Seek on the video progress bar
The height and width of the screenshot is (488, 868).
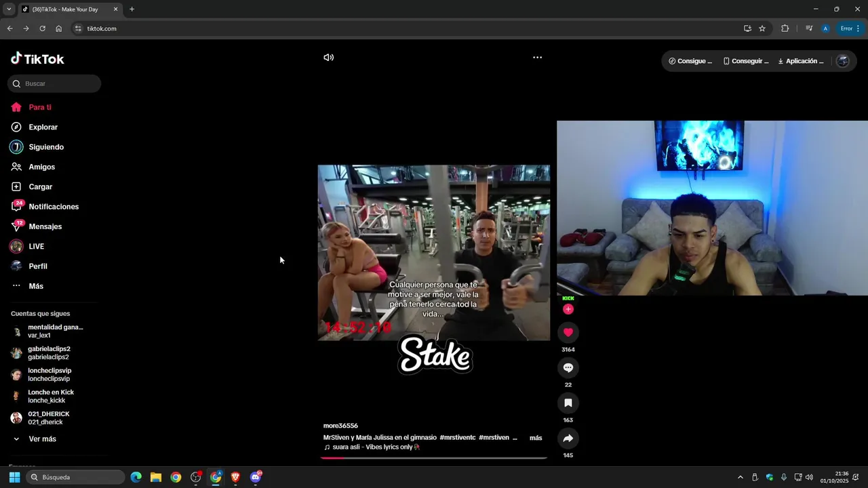[434, 458]
